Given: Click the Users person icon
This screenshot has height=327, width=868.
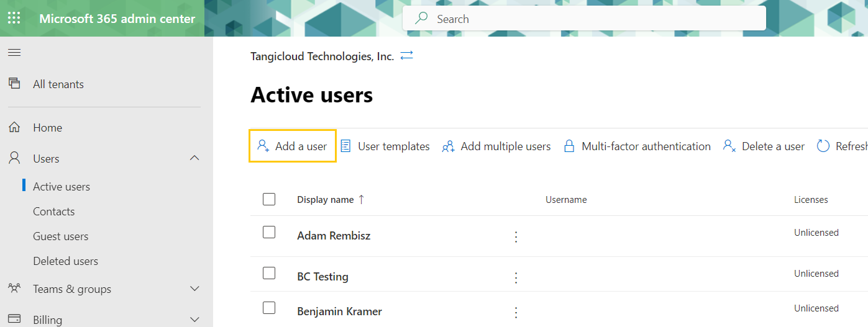Looking at the screenshot, I should (x=14, y=158).
